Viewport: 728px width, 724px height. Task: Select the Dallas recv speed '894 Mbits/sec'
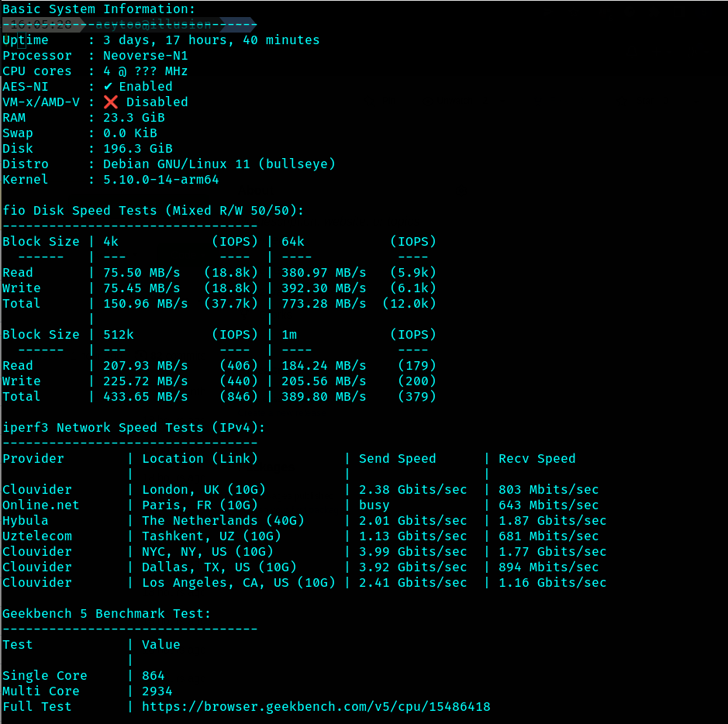[549, 567]
